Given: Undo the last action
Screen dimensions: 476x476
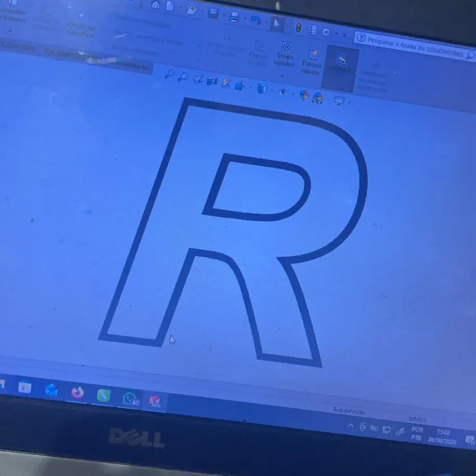Looking at the screenshot, I should pyautogui.click(x=256, y=20).
